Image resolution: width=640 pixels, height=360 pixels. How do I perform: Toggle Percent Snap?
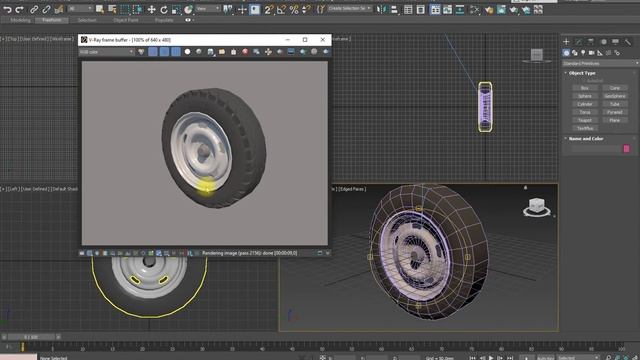click(x=294, y=9)
